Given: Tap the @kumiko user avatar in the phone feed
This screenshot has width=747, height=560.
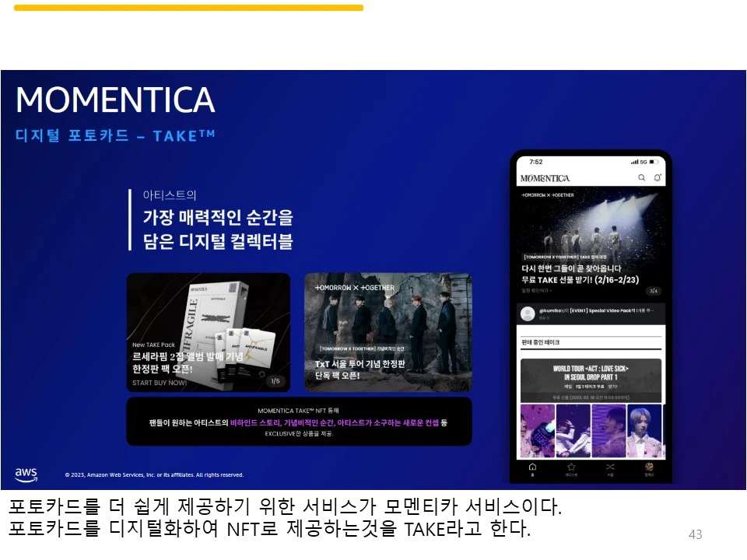Looking at the screenshot, I should [x=528, y=313].
